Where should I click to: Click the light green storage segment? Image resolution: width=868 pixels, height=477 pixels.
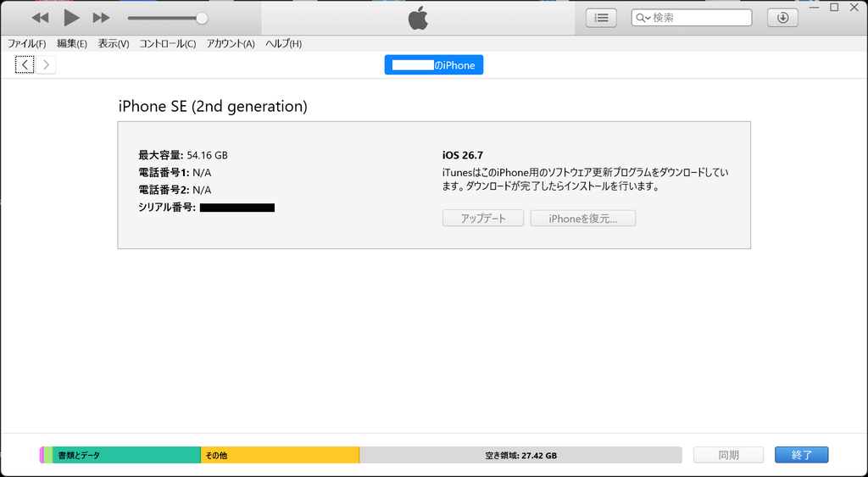point(48,455)
